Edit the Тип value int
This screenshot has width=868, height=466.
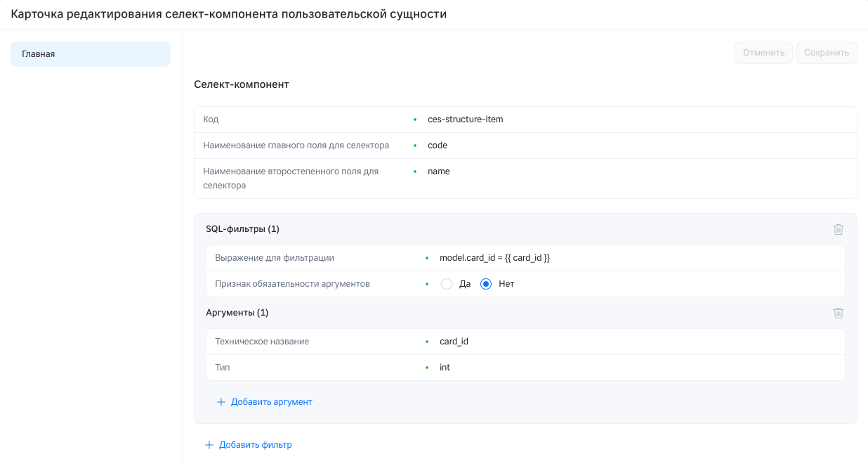tap(445, 368)
